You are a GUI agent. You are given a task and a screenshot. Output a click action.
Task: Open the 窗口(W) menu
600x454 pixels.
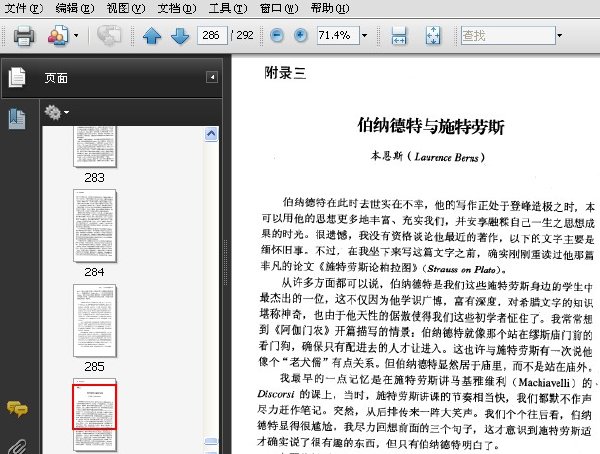click(x=279, y=8)
